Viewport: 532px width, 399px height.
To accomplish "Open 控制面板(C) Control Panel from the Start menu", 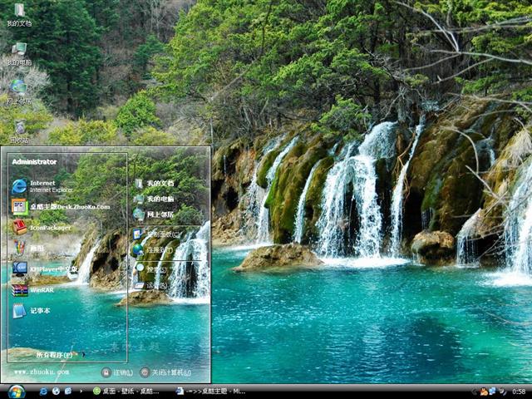I will 157,234.
